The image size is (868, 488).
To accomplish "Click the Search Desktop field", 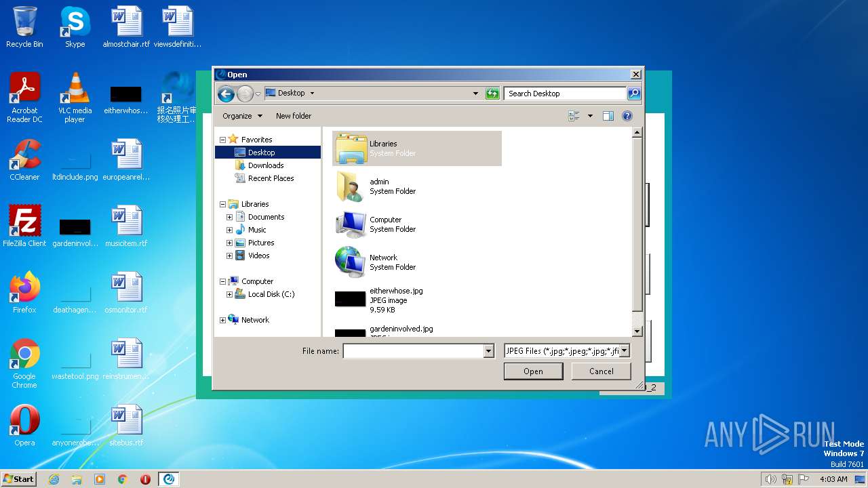I will [566, 94].
